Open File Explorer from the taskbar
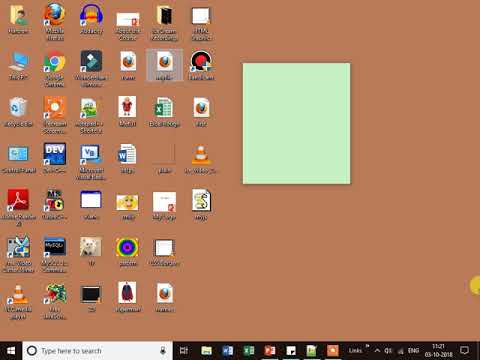 tap(207, 351)
